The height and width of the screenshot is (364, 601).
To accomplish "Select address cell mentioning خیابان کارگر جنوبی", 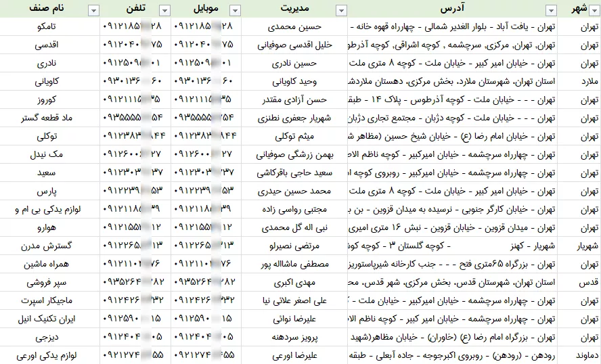I will click(452, 209).
